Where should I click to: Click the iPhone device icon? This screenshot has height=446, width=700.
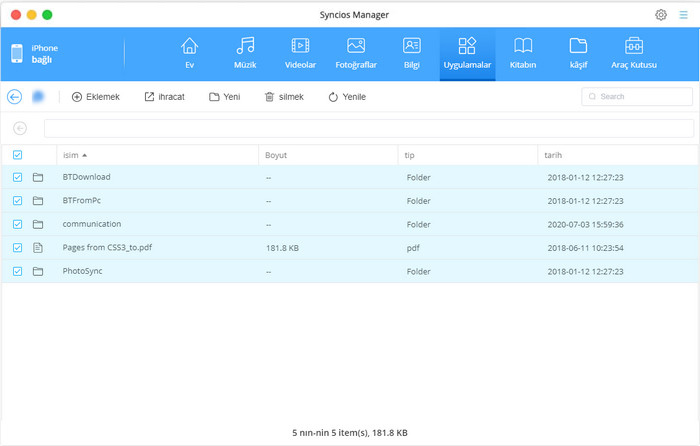[17, 54]
